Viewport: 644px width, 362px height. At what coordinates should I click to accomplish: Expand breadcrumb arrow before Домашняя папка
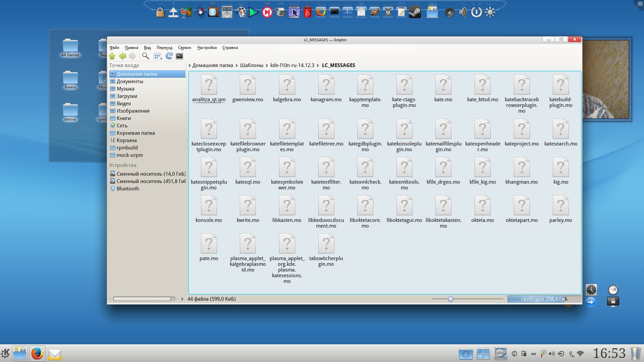pyautogui.click(x=190, y=65)
